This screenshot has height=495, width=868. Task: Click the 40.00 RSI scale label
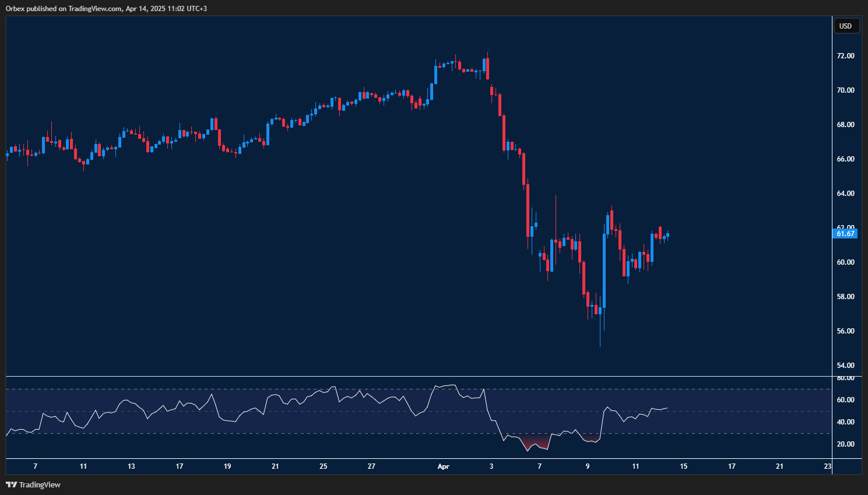pyautogui.click(x=845, y=422)
